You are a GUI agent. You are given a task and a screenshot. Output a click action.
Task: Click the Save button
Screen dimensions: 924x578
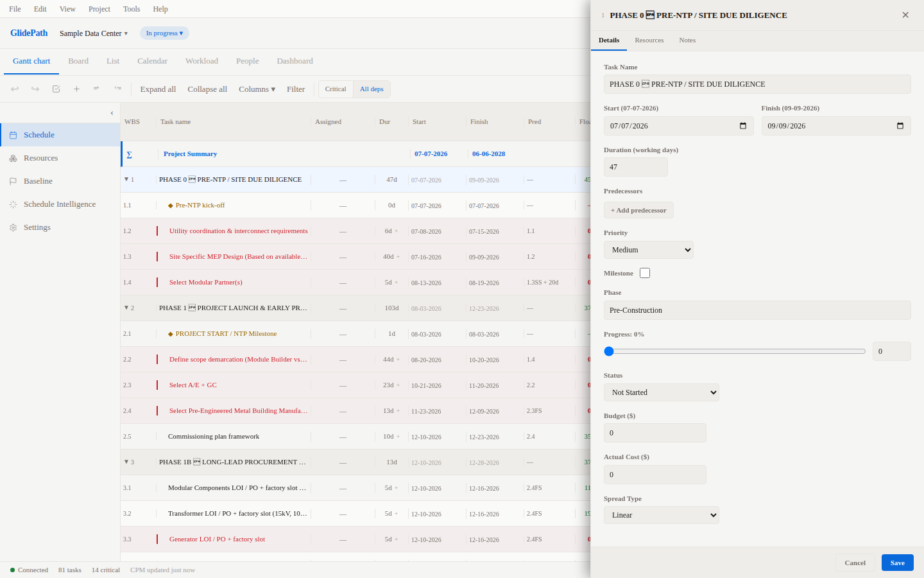click(x=898, y=563)
